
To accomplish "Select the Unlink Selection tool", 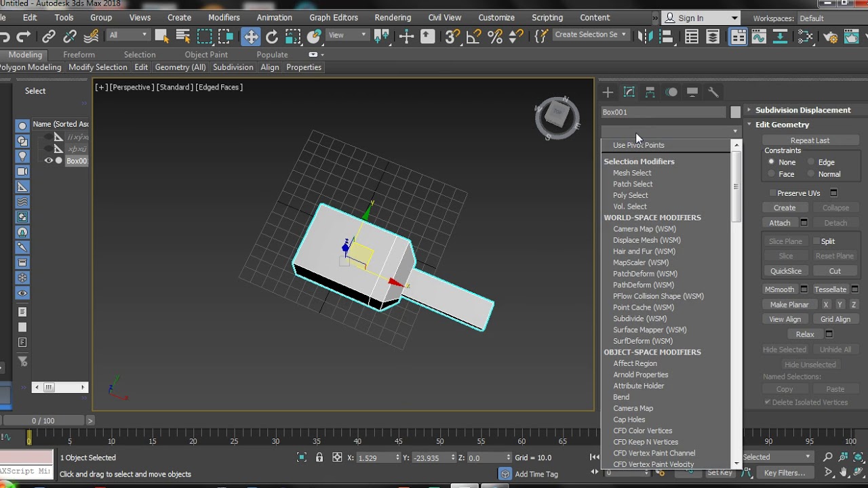I will (x=70, y=37).
